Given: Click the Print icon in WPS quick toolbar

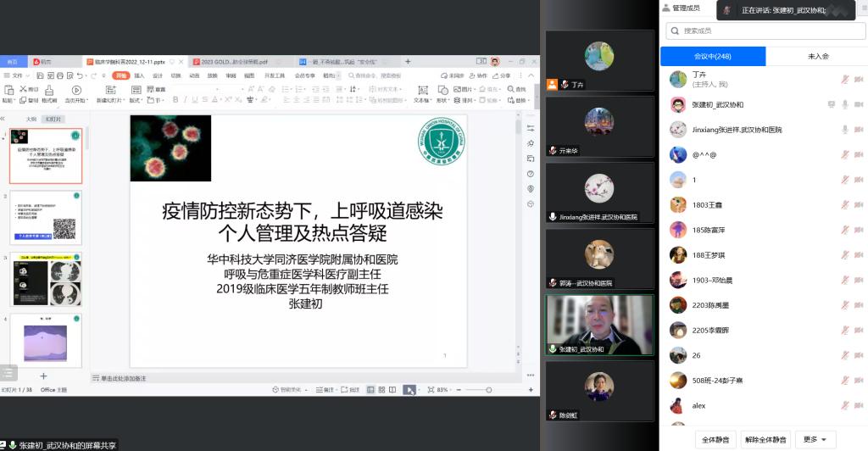Looking at the screenshot, I should [x=60, y=75].
